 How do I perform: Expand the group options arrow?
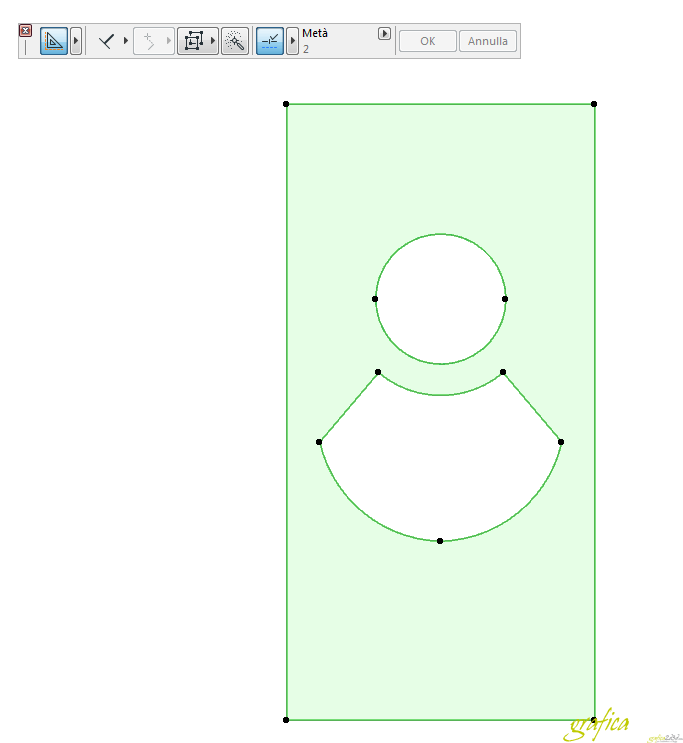(213, 41)
